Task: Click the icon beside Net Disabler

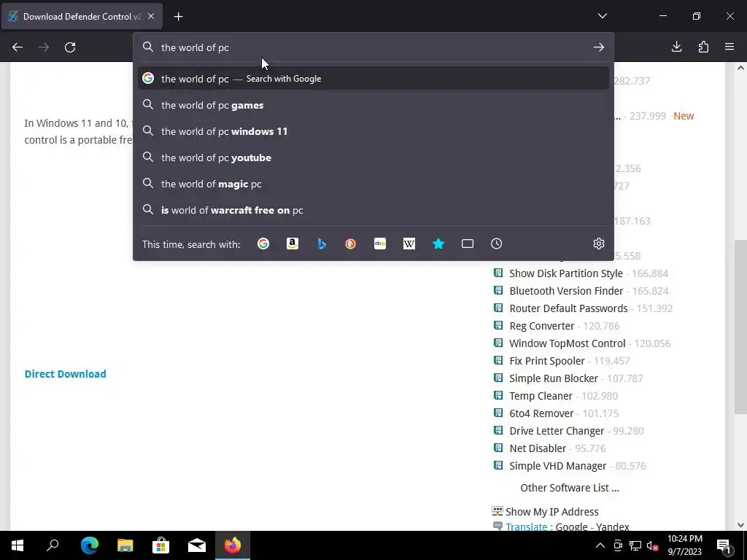Action: click(498, 448)
